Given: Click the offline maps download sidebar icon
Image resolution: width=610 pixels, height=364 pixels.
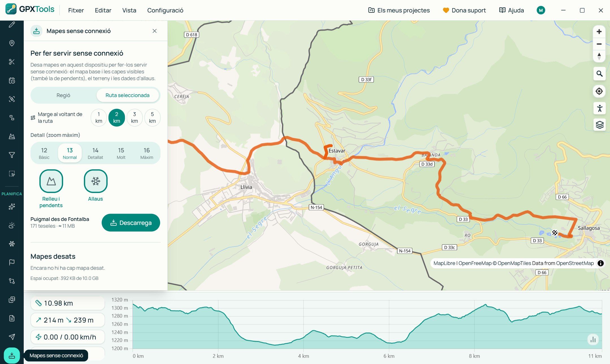Looking at the screenshot, I should (12, 355).
